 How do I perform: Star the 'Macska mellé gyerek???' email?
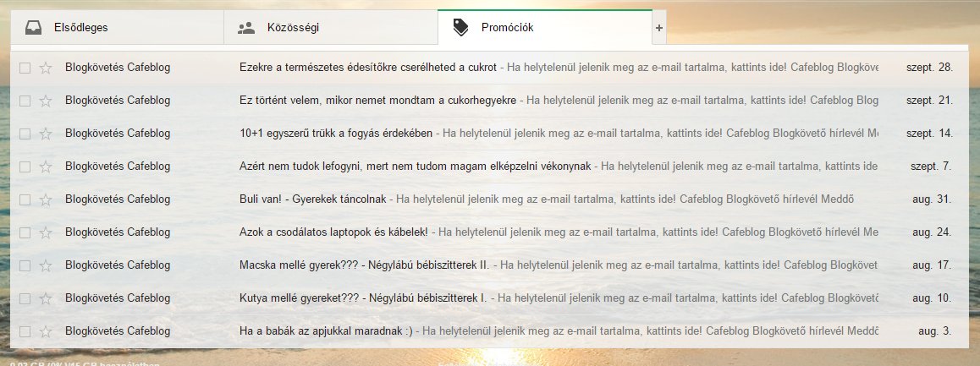[46, 265]
